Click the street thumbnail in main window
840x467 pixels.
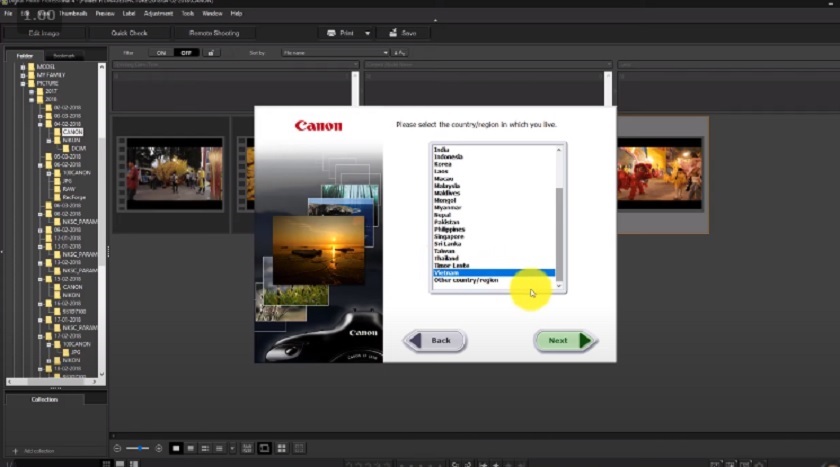[174, 174]
